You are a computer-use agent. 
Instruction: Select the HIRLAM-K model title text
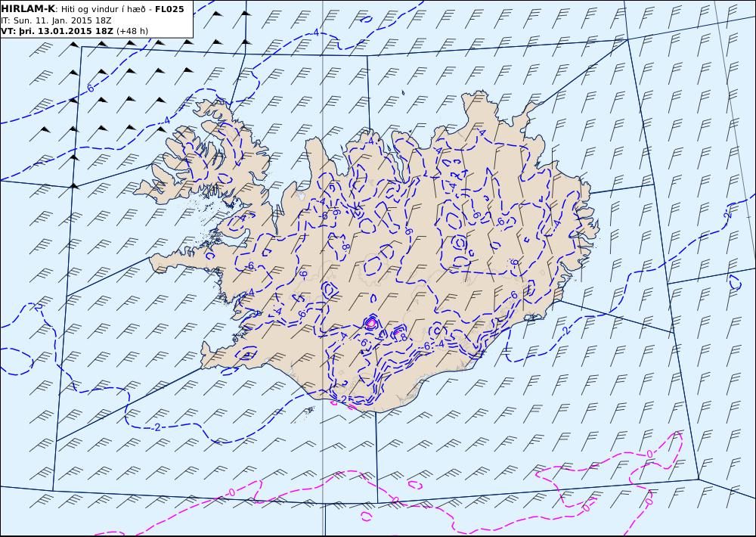[29, 8]
